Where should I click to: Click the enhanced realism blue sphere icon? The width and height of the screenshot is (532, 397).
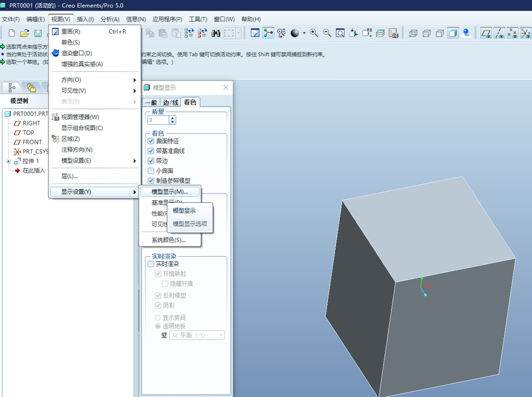click(467, 33)
